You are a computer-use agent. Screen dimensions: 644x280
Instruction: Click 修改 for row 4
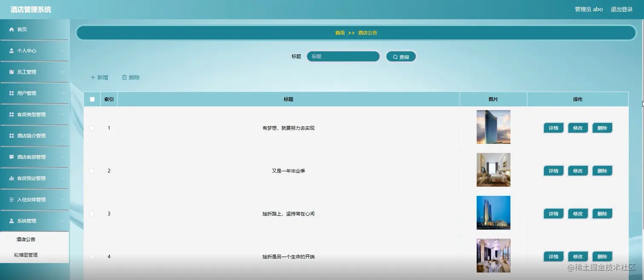click(578, 257)
